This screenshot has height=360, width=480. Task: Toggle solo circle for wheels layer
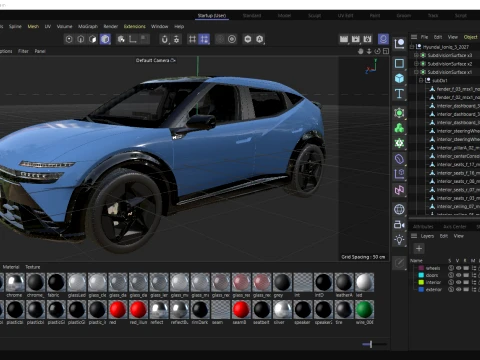coord(451,268)
